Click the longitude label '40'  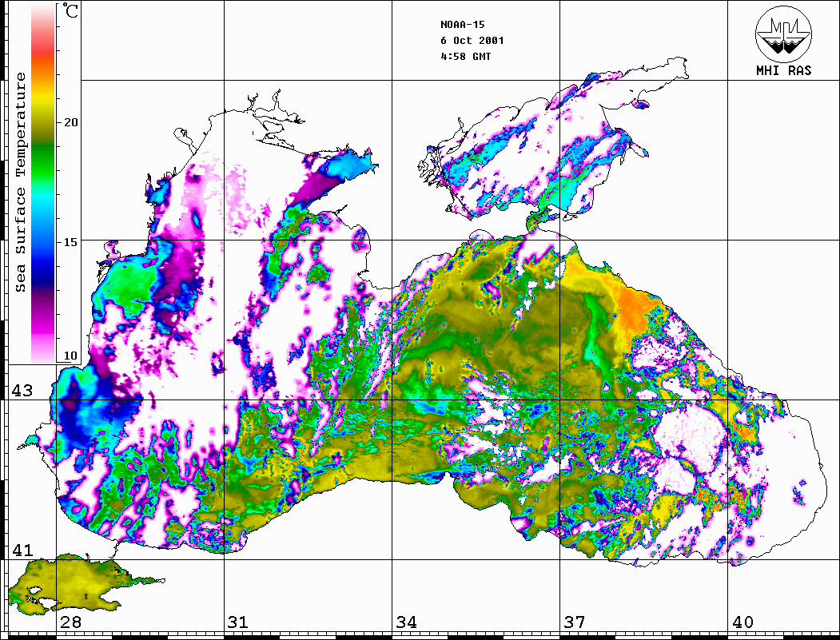742,622
